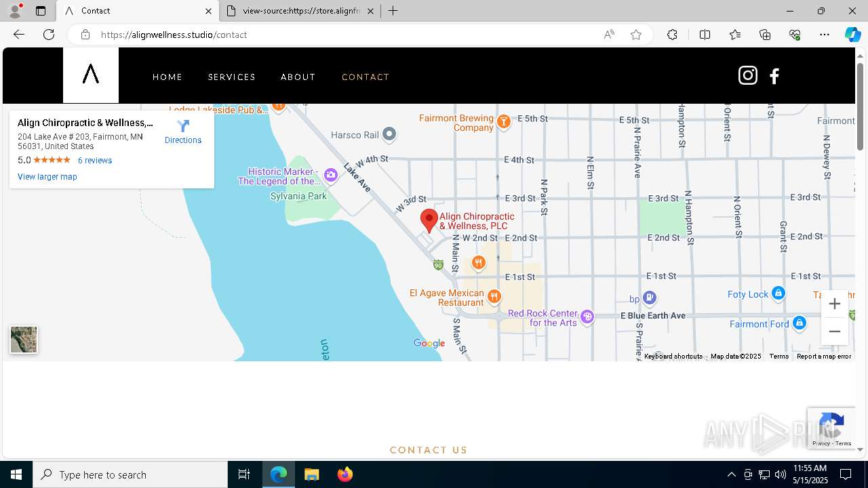Open Keyboard shortcuts on map
The height and width of the screenshot is (488, 868).
click(x=673, y=357)
